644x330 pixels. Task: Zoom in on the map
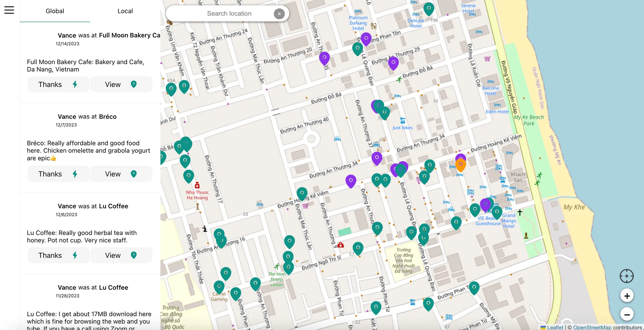click(627, 296)
